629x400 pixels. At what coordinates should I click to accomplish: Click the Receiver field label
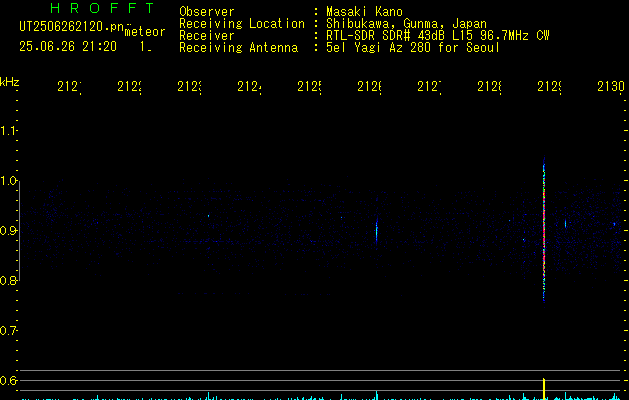coord(207,36)
